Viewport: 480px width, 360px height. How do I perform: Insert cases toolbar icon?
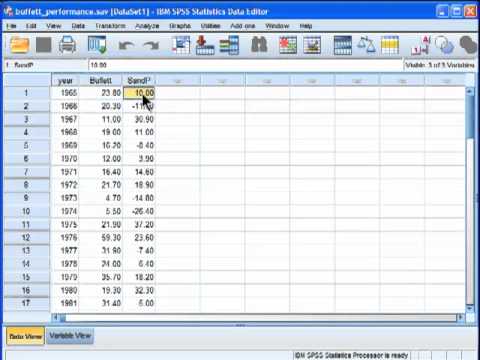pos(288,45)
